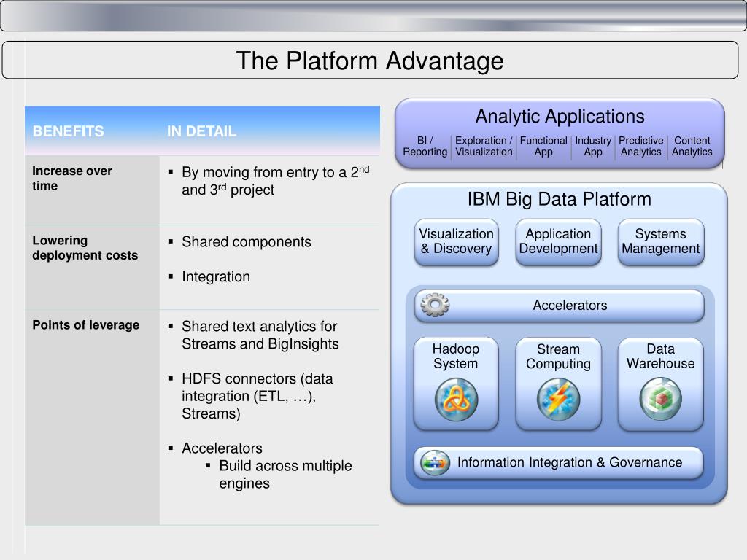Click the Data Warehouse label

[660, 356]
